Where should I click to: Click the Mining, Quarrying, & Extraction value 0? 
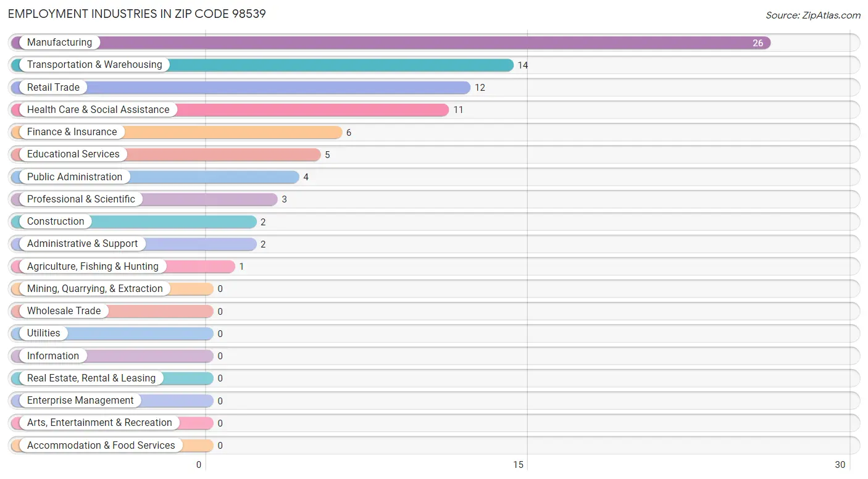click(220, 289)
